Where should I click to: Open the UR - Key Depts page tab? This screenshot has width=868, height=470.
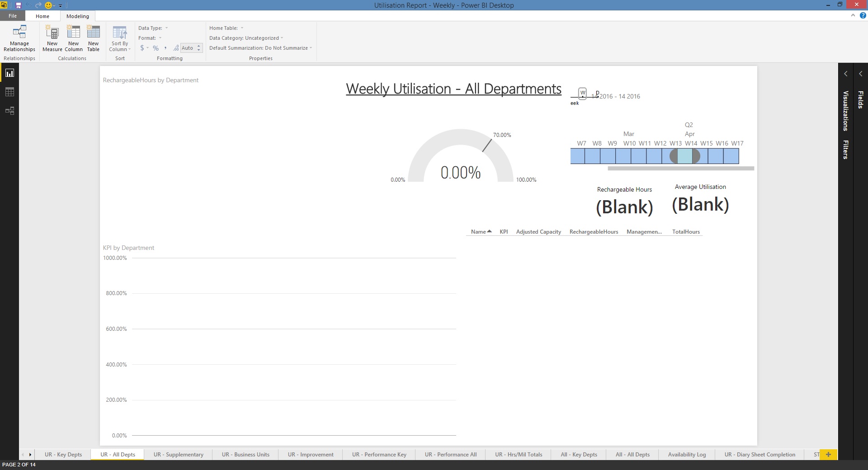click(63, 455)
